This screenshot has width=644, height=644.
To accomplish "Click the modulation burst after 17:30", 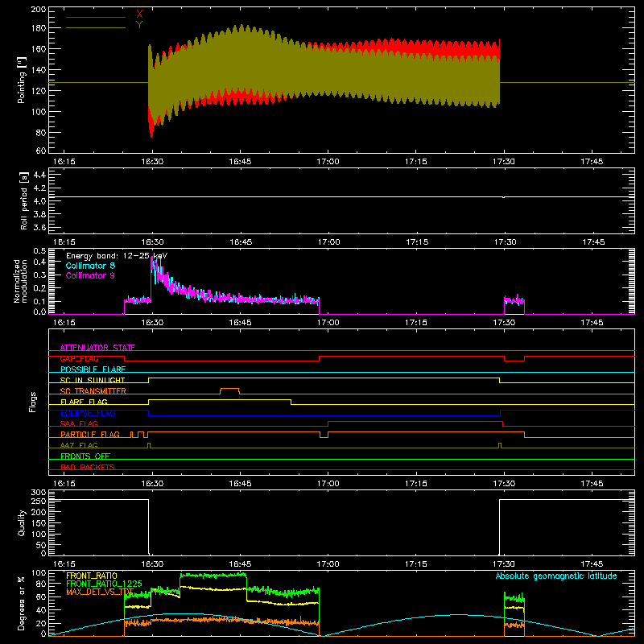I will [514, 303].
